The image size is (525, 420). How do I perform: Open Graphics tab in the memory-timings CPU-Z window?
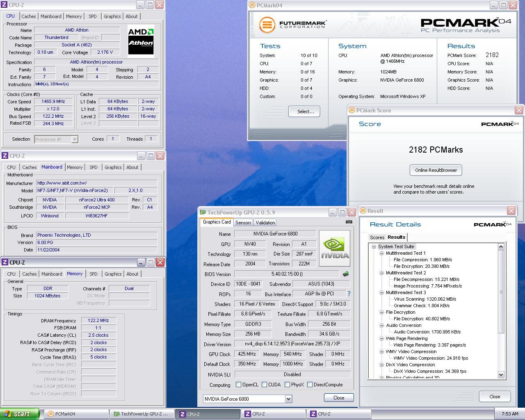(113, 274)
